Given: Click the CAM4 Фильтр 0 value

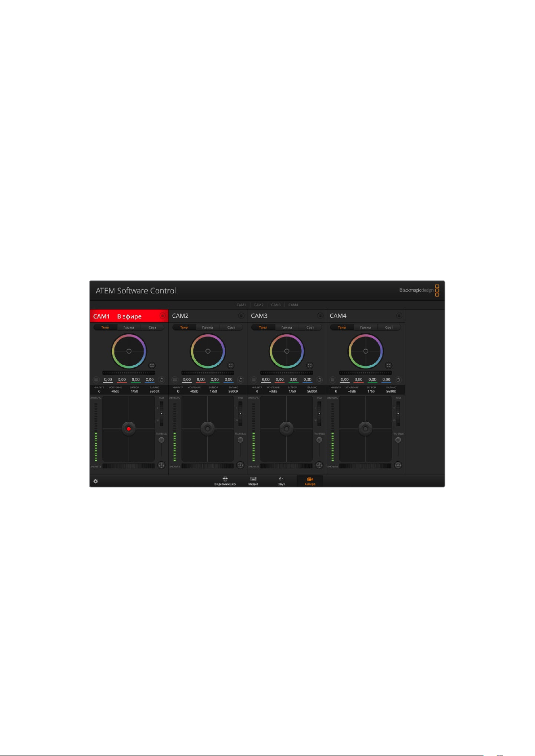Looking at the screenshot, I should pos(336,391).
